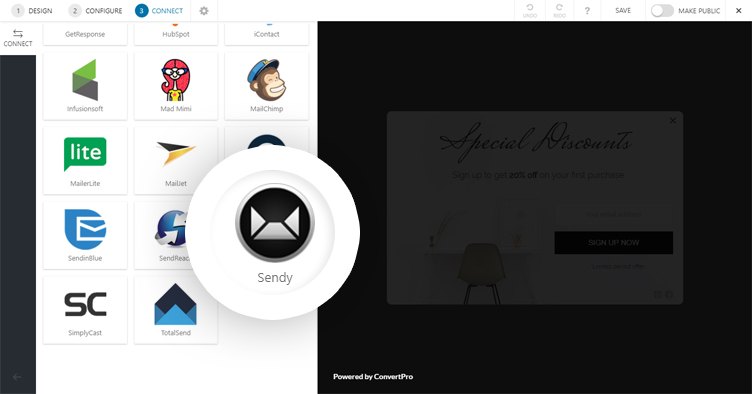The width and height of the screenshot is (752, 394).
Task: Click the Save button
Action: (x=623, y=11)
